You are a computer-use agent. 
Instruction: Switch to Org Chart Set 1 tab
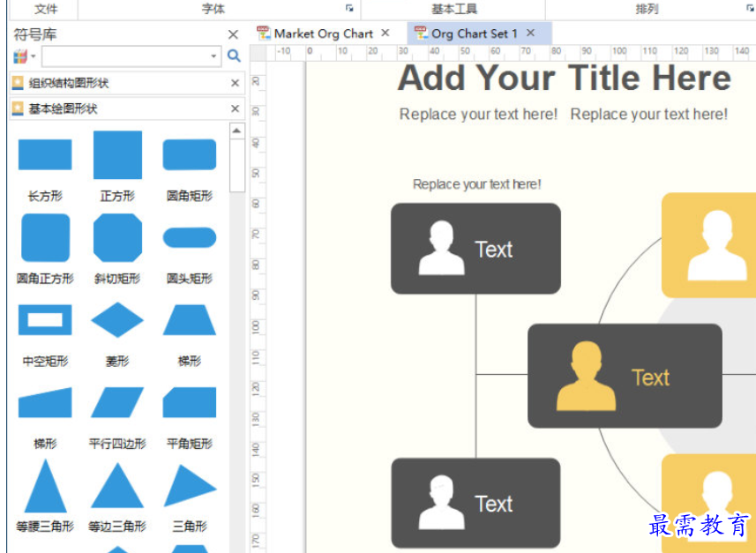475,34
